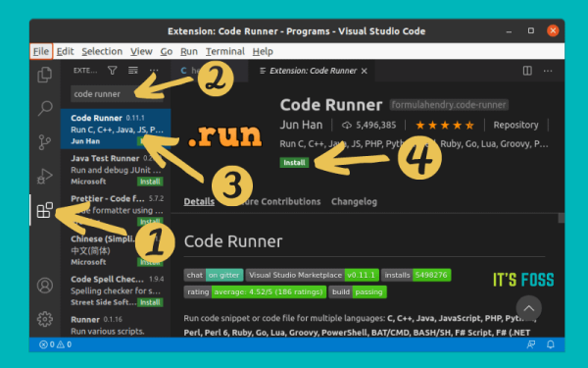The width and height of the screenshot is (588, 368).
Task: Open the Explorer view in activity bar
Action: point(45,75)
